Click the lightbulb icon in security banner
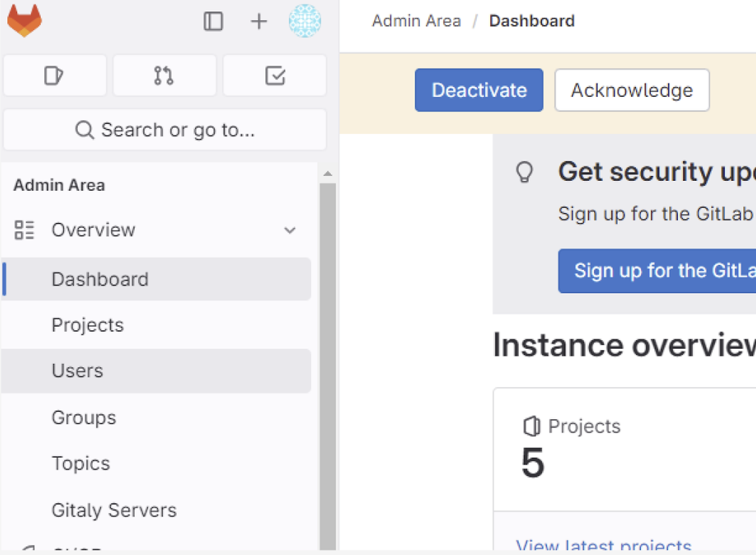Viewport: 756px width, 555px height. [524, 172]
